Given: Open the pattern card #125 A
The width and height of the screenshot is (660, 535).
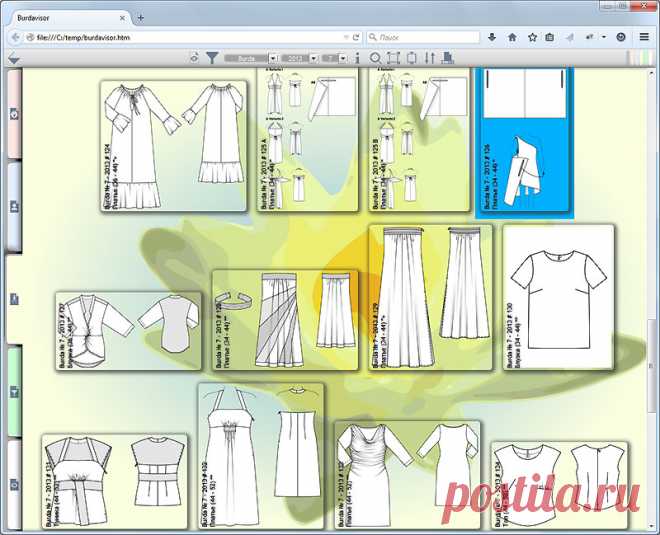Looking at the screenshot, I should (x=308, y=139).
